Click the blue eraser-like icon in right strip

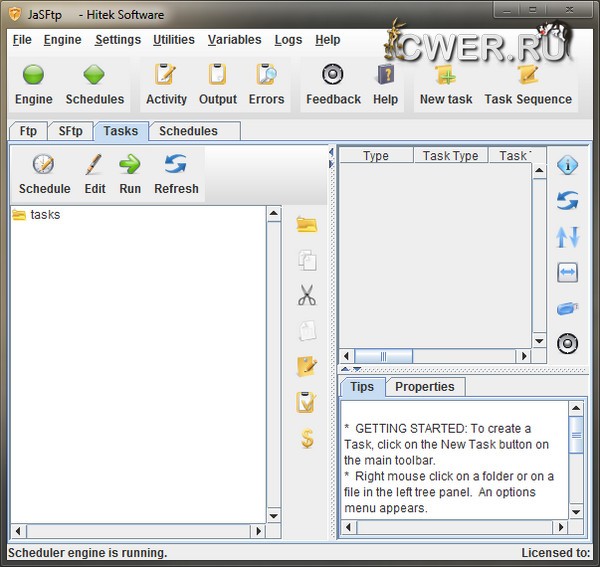point(567,308)
